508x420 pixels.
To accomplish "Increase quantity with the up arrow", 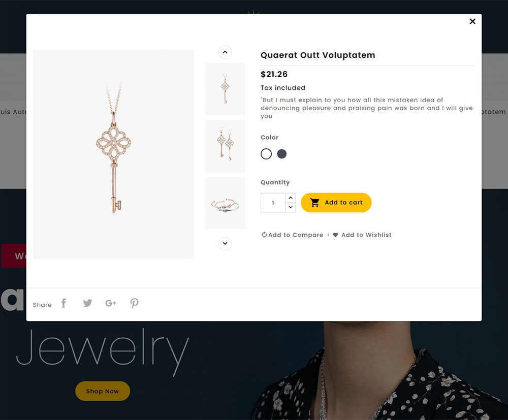I will (x=291, y=198).
